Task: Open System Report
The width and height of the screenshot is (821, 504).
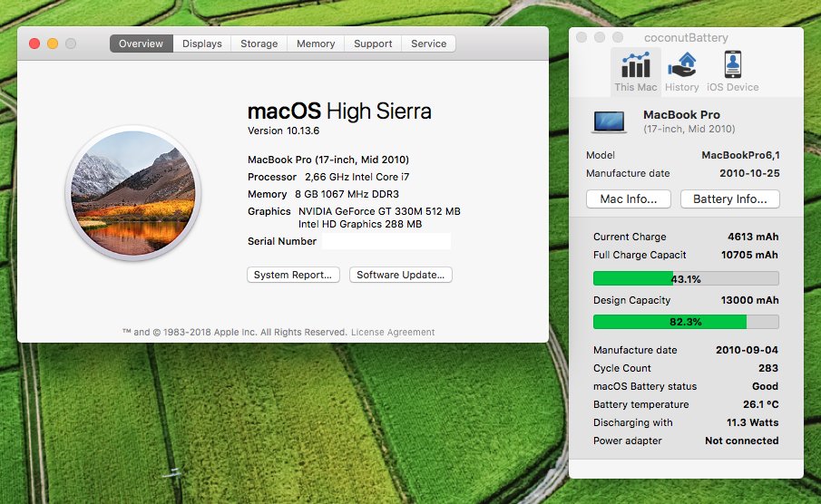Action: pyautogui.click(x=293, y=275)
